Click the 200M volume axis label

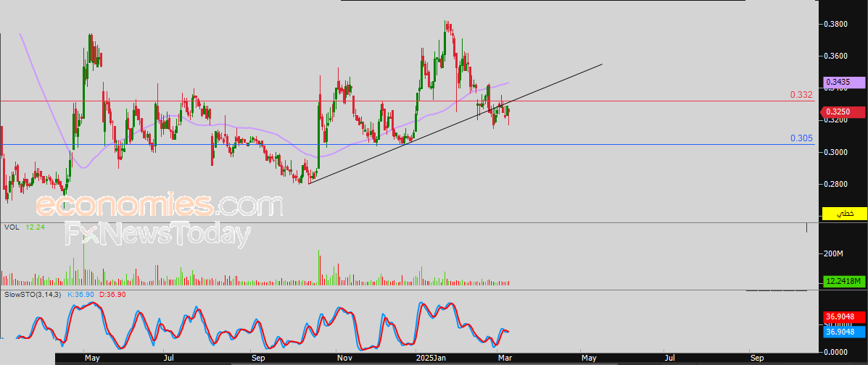(834, 254)
